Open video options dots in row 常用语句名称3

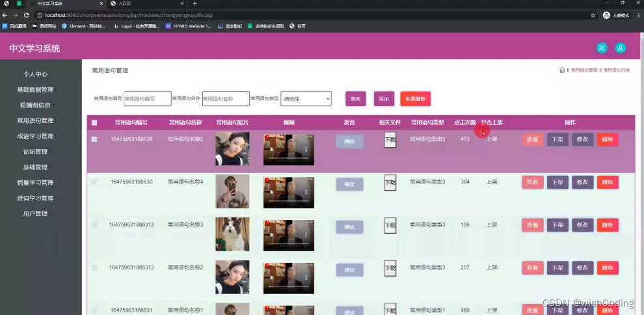306,236
